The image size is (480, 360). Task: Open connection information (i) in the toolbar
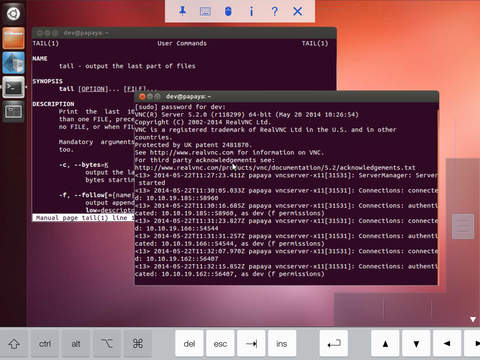[x=251, y=12]
